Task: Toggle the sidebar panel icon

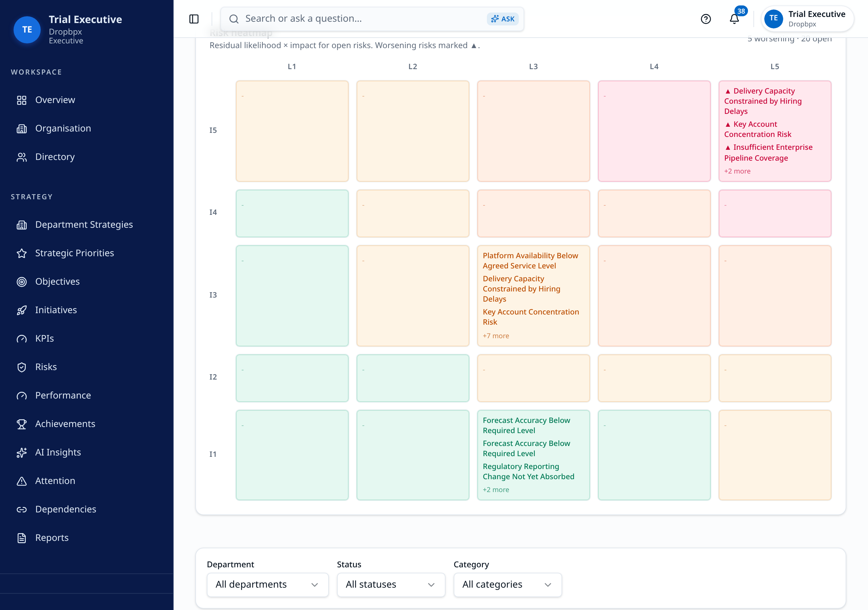Action: [x=194, y=19]
